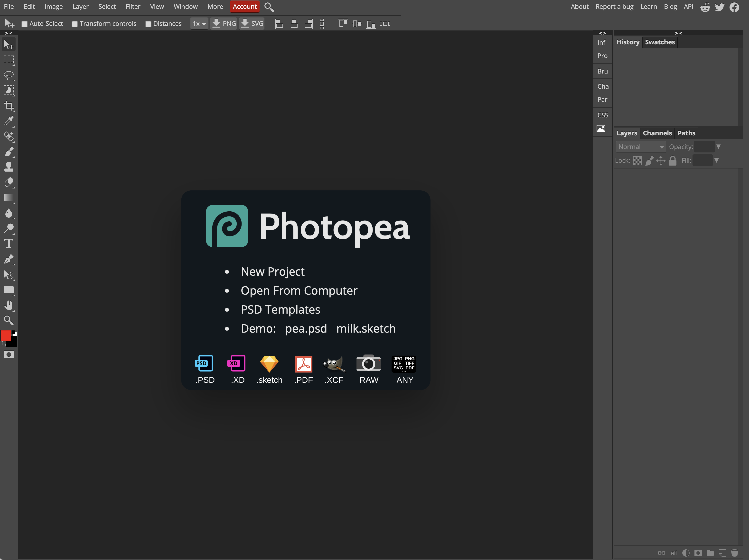Switch to the Paths tab
The image size is (749, 560).
pyautogui.click(x=686, y=133)
